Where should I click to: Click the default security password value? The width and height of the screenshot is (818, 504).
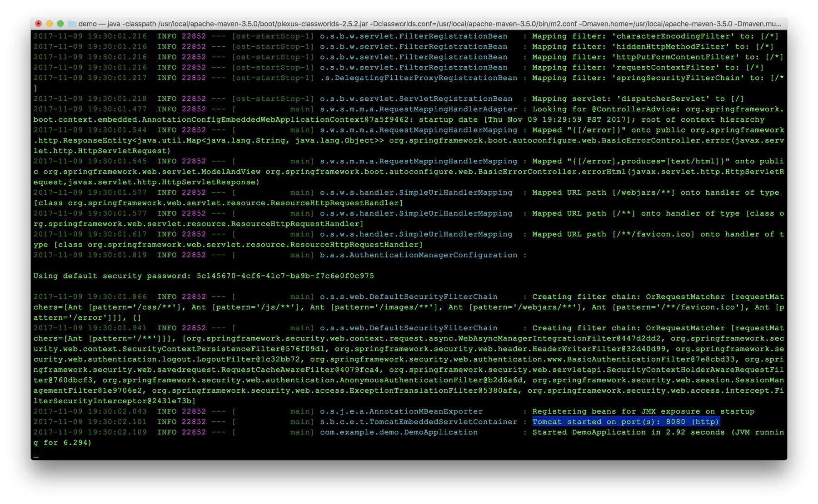[x=285, y=276]
